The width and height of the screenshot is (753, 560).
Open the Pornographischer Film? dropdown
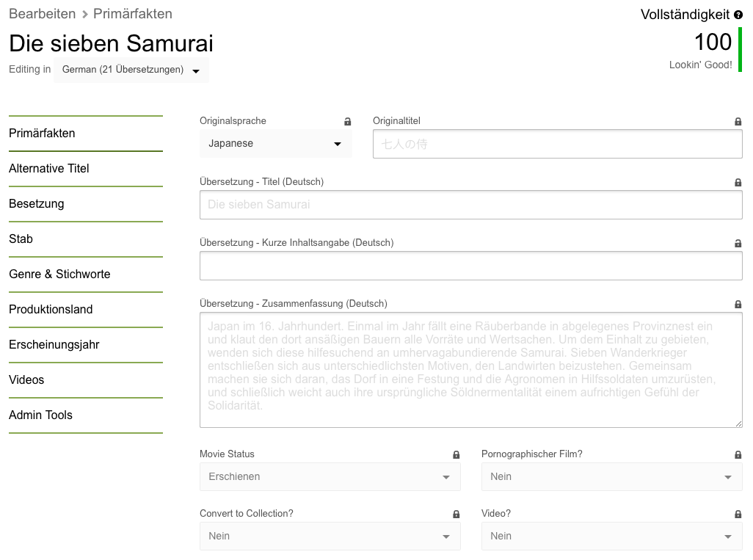(612, 477)
